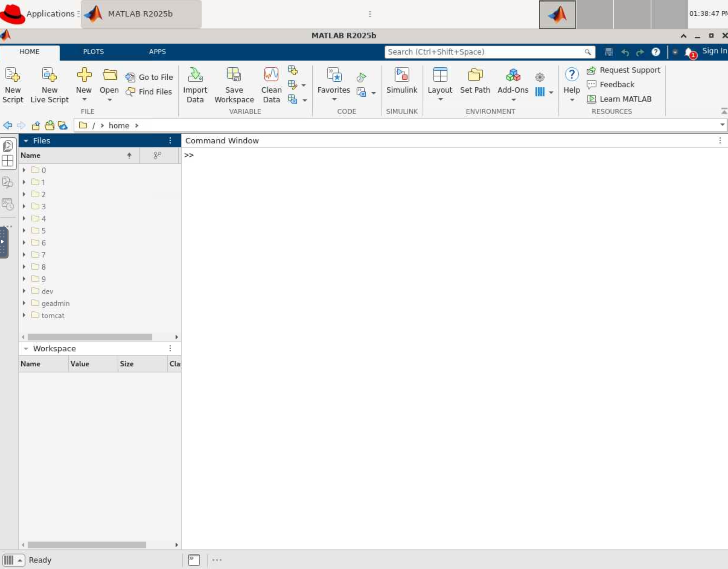Screen dimensions: 728x569
Task: Click the New Live Script icon
Action: click(x=49, y=75)
